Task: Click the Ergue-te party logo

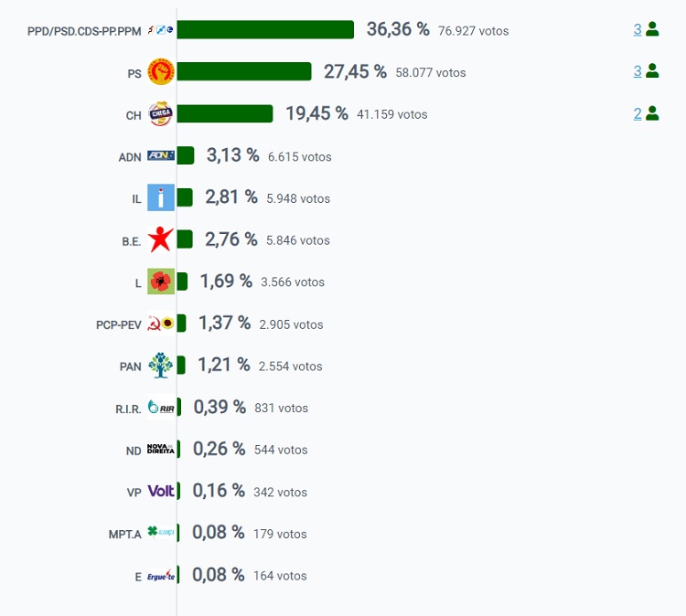Action: click(x=161, y=576)
